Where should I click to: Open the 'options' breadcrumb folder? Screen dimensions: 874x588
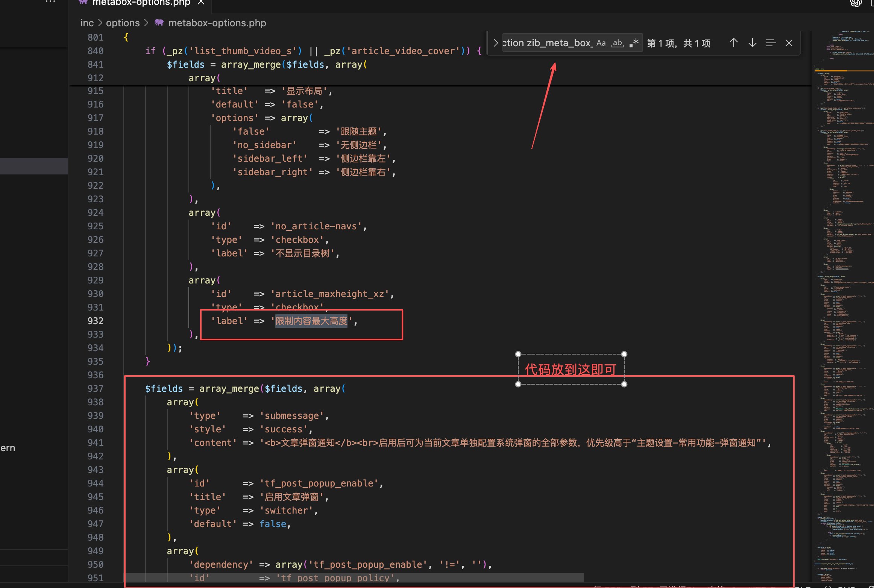click(x=123, y=23)
